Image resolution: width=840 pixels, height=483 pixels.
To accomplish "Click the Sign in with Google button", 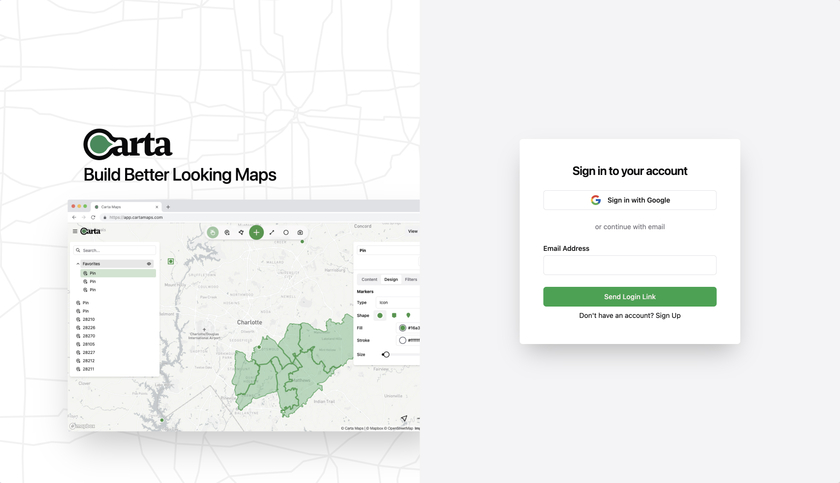I will coord(629,200).
